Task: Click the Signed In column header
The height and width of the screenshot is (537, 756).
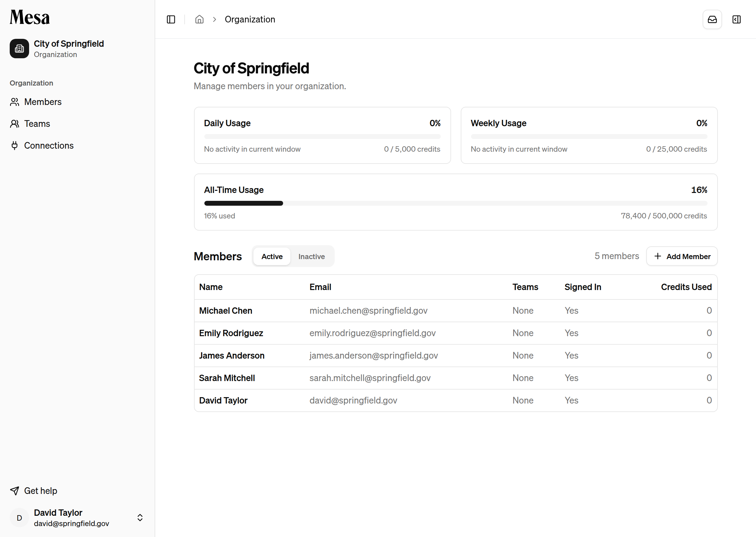Action: tap(583, 287)
